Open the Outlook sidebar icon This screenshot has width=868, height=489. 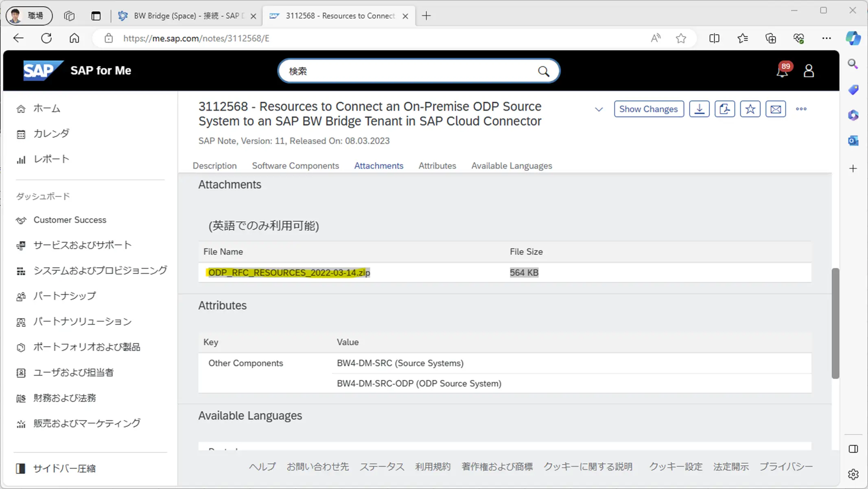[853, 141]
